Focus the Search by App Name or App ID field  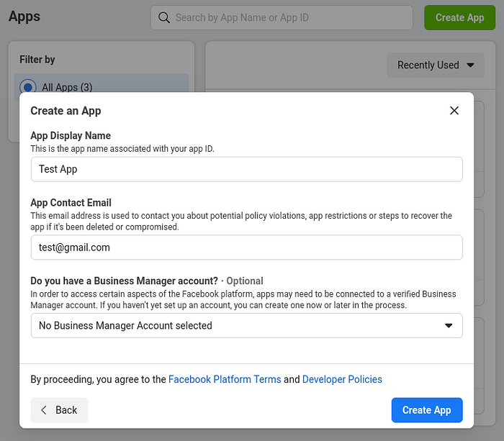(282, 18)
